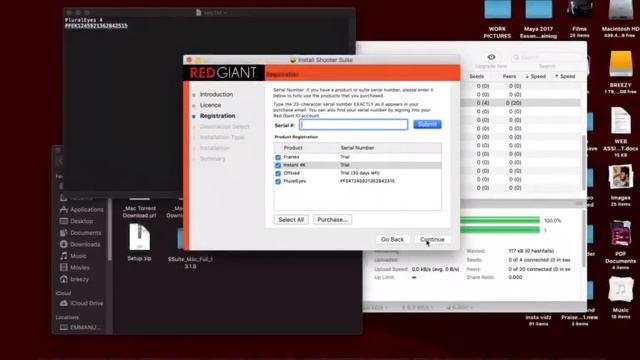This screenshot has height=360, width=640.
Task: Open the Films desktop folder
Action: pyautogui.click(x=580, y=19)
